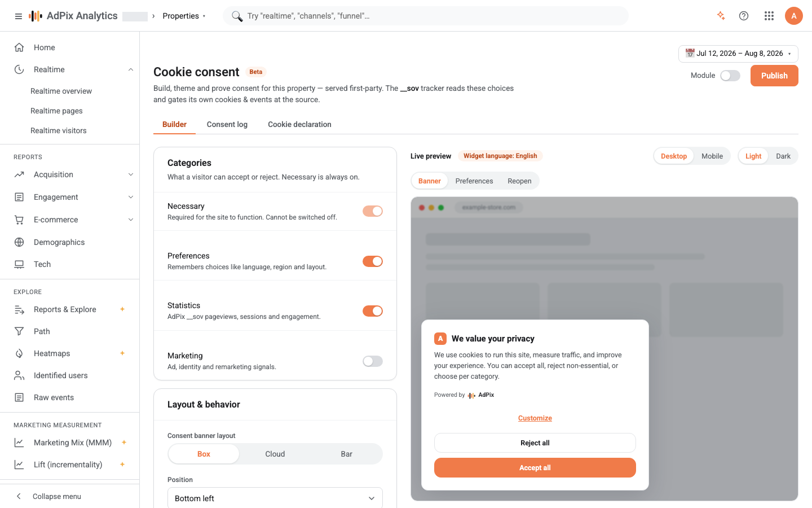Click the Demographics globe icon
Image resolution: width=812 pixels, height=508 pixels.
pos(19,242)
